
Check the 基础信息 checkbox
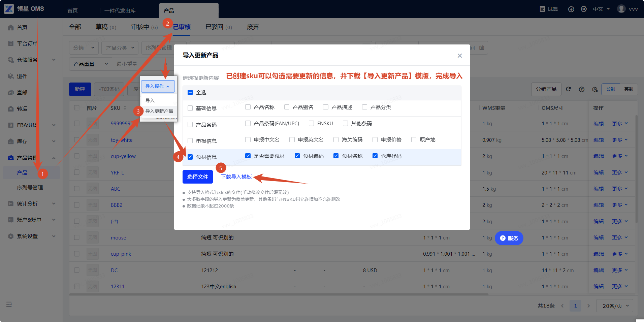190,108
